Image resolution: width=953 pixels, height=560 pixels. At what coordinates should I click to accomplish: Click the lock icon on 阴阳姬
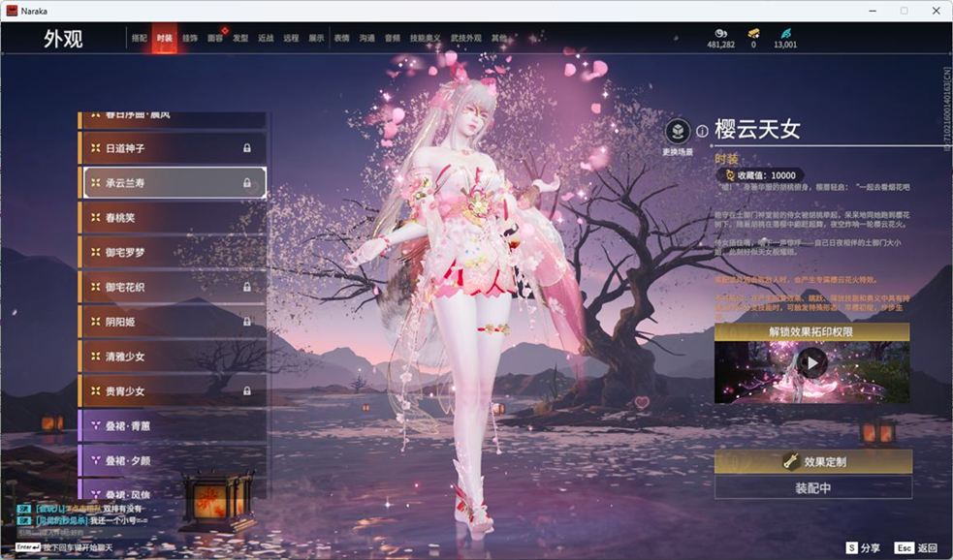coord(247,322)
